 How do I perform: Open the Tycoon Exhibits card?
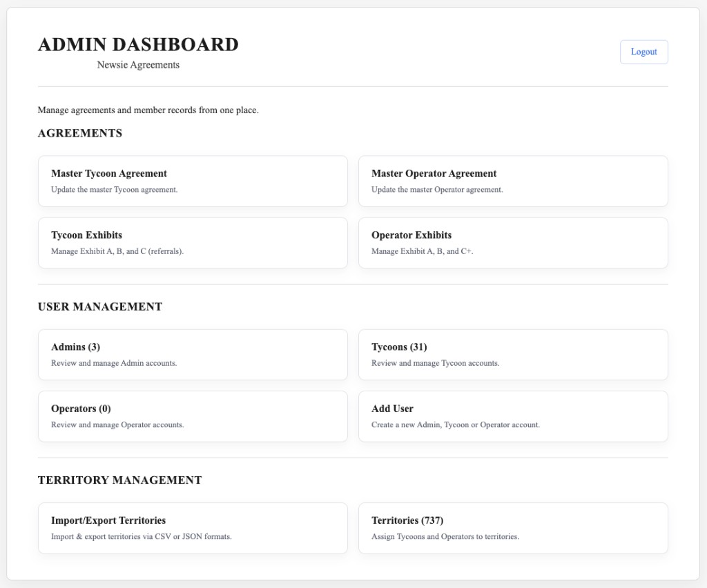pyautogui.click(x=193, y=243)
